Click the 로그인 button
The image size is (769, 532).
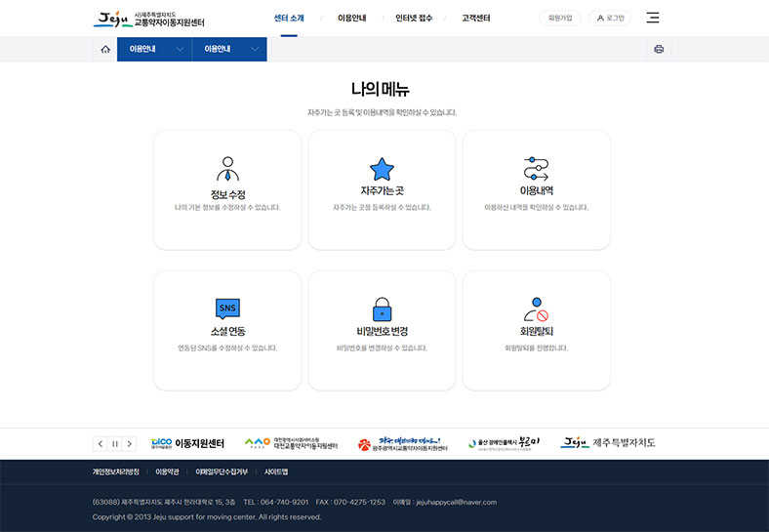(611, 18)
